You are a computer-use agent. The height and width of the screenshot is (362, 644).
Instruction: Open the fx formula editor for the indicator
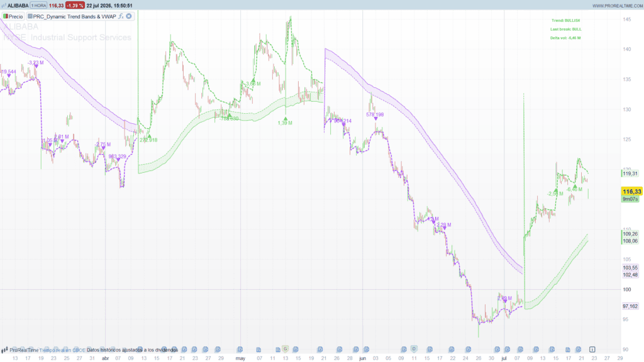[121, 16]
